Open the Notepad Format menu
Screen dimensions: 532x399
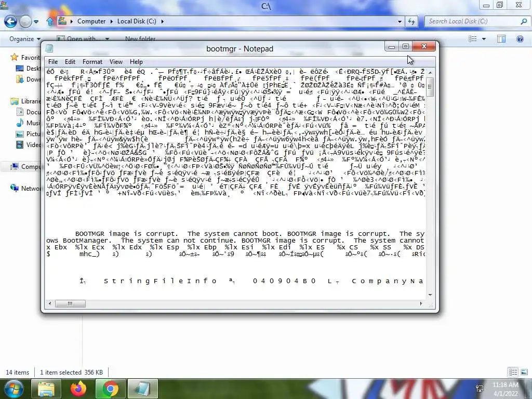click(x=92, y=62)
